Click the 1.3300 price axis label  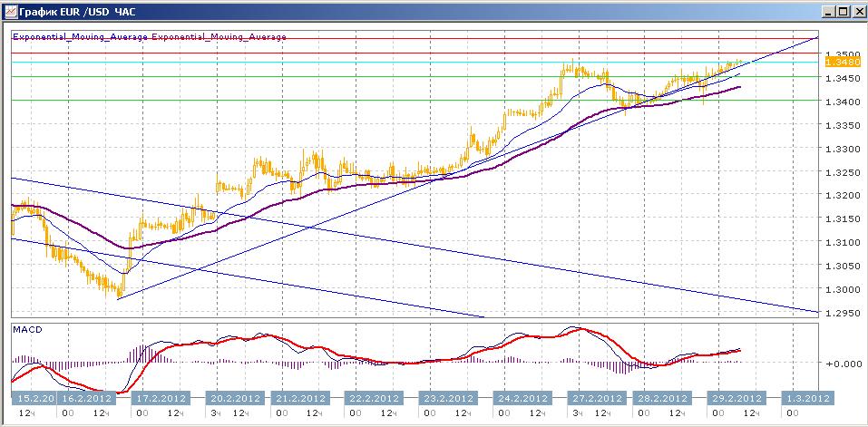click(x=843, y=149)
